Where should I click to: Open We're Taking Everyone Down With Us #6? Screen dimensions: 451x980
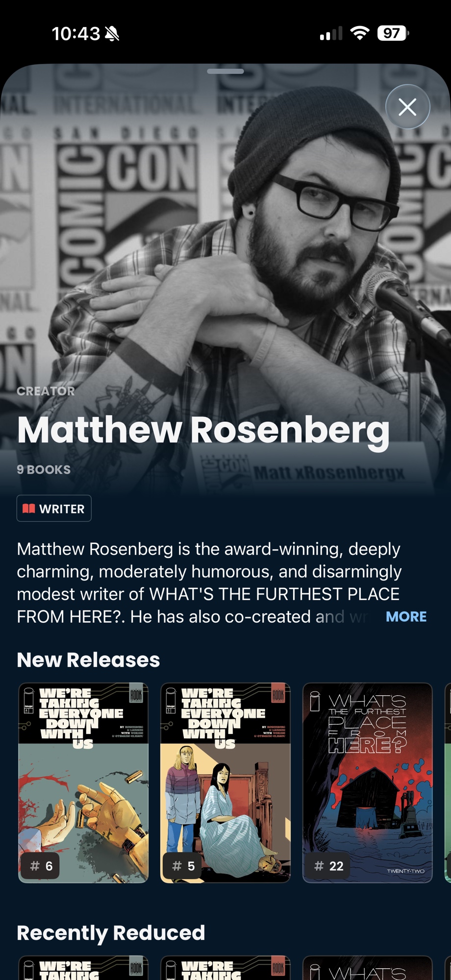[x=83, y=783]
